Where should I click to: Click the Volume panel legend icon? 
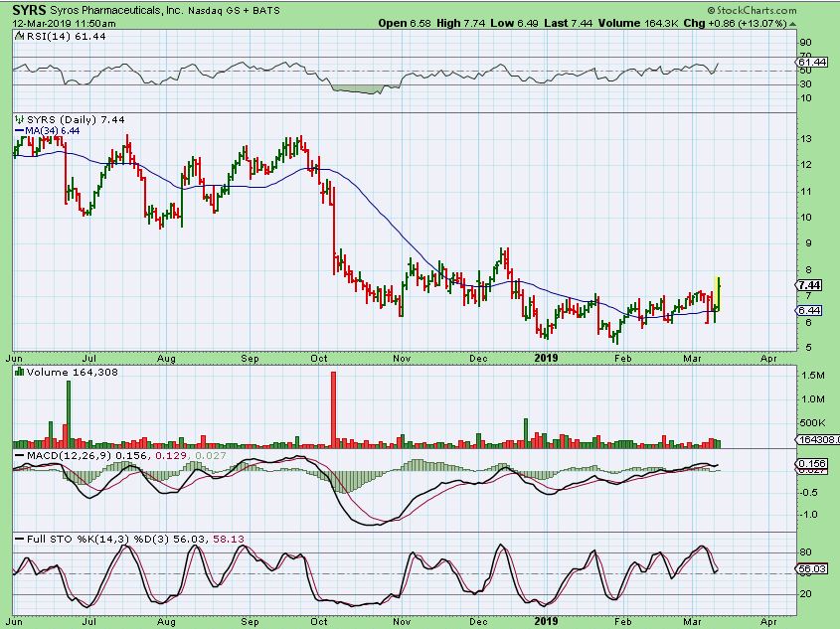[18, 374]
